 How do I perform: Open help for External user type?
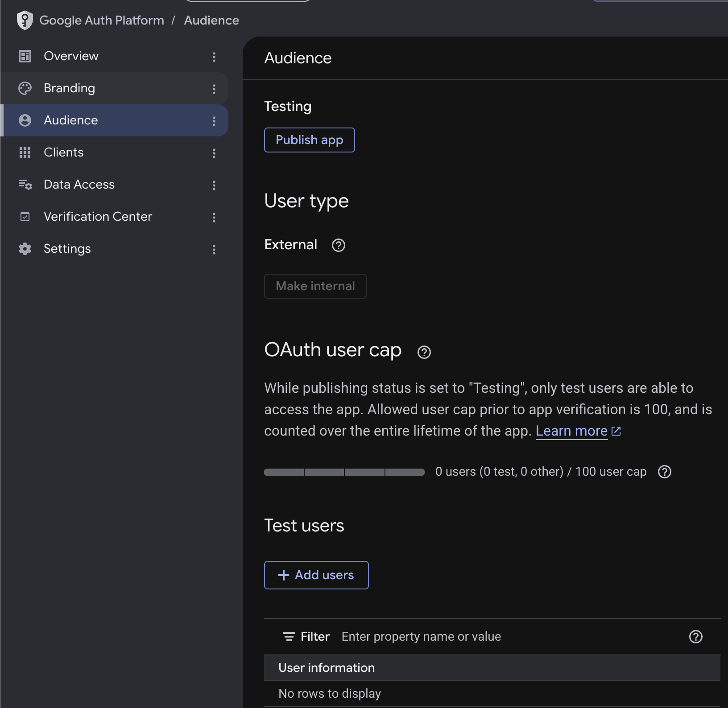pos(339,245)
